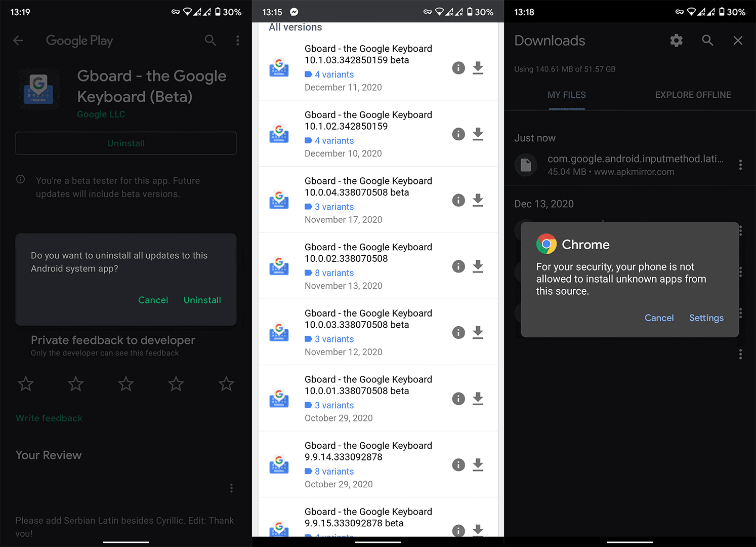Screen dimensions: 756x547
Task: Cancel the uninstall updates dialog
Action: coord(153,300)
